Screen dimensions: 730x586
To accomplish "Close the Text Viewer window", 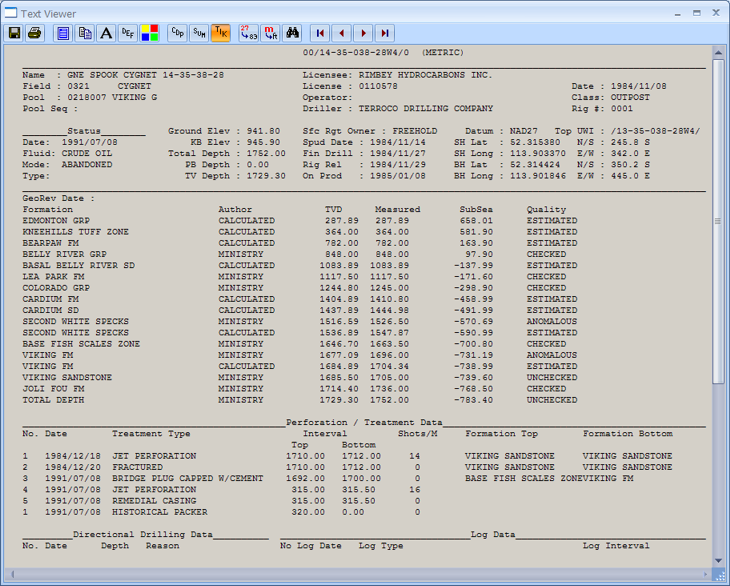I will (x=716, y=13).
